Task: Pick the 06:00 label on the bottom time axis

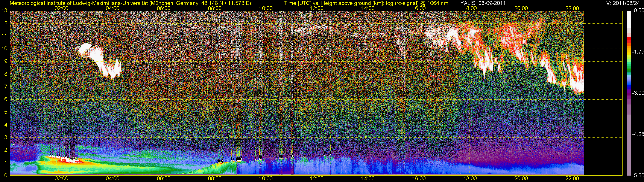Action: pyautogui.click(x=164, y=179)
